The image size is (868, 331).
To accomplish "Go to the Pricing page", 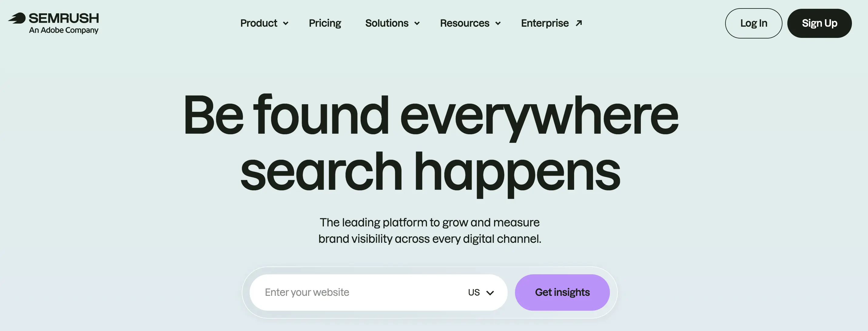I will click(325, 23).
